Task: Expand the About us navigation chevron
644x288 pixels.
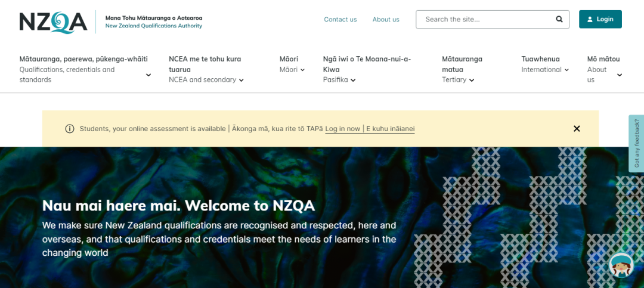Action: [x=620, y=75]
